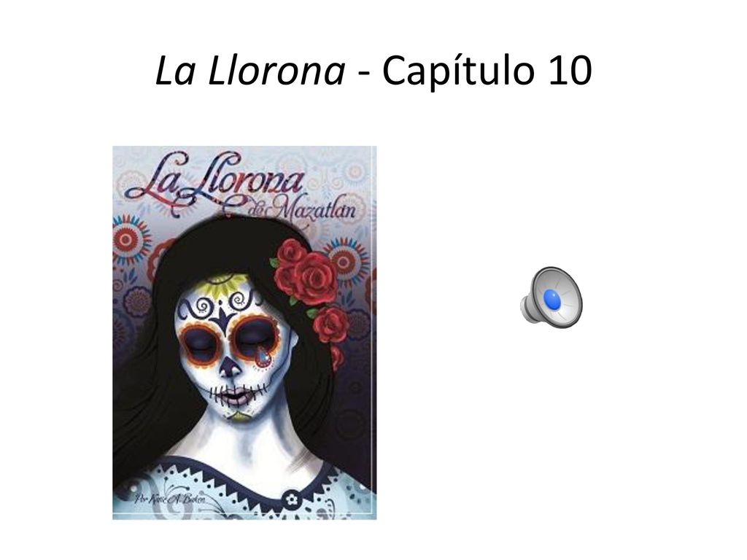This screenshot has height=560, width=747.
Task: Click Capítulo 10 in the heading
Action: 487,71
